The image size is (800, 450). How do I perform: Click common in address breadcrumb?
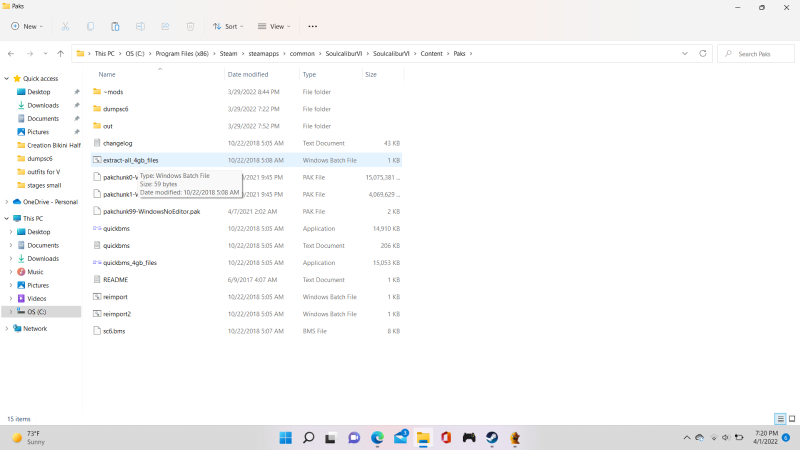point(302,54)
